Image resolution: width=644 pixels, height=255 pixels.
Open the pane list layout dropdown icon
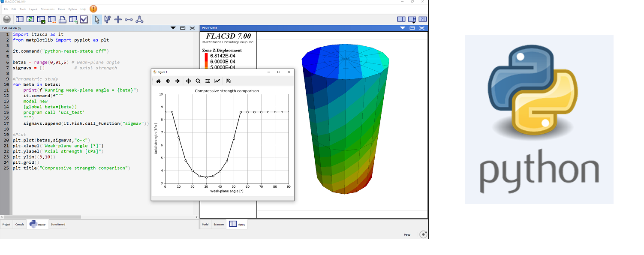[x=412, y=20]
